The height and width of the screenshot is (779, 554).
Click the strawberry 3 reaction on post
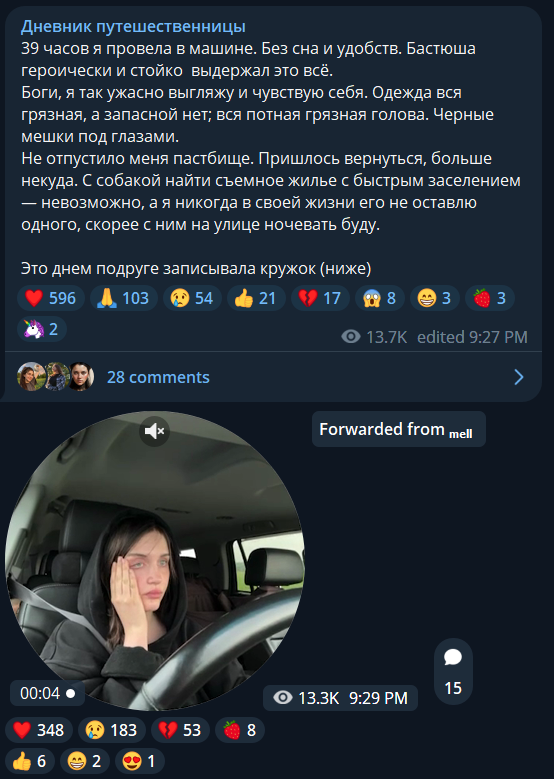tap(489, 298)
